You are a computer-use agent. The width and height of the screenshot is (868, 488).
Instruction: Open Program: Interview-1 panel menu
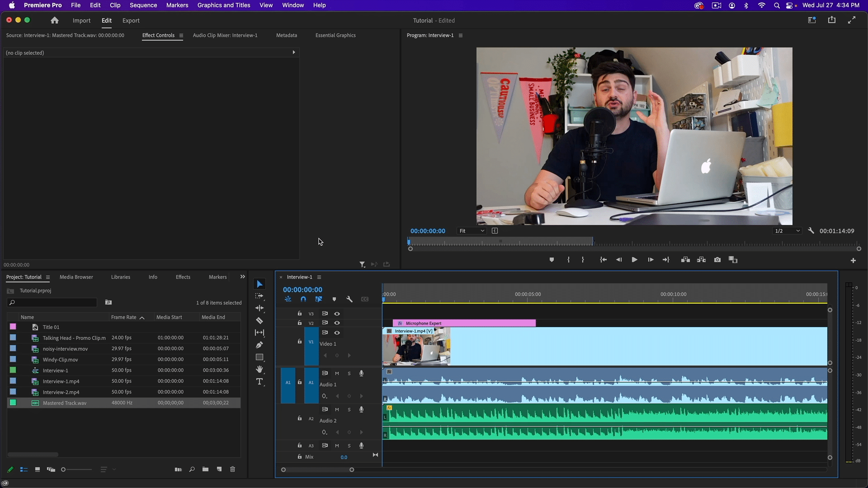click(x=461, y=35)
